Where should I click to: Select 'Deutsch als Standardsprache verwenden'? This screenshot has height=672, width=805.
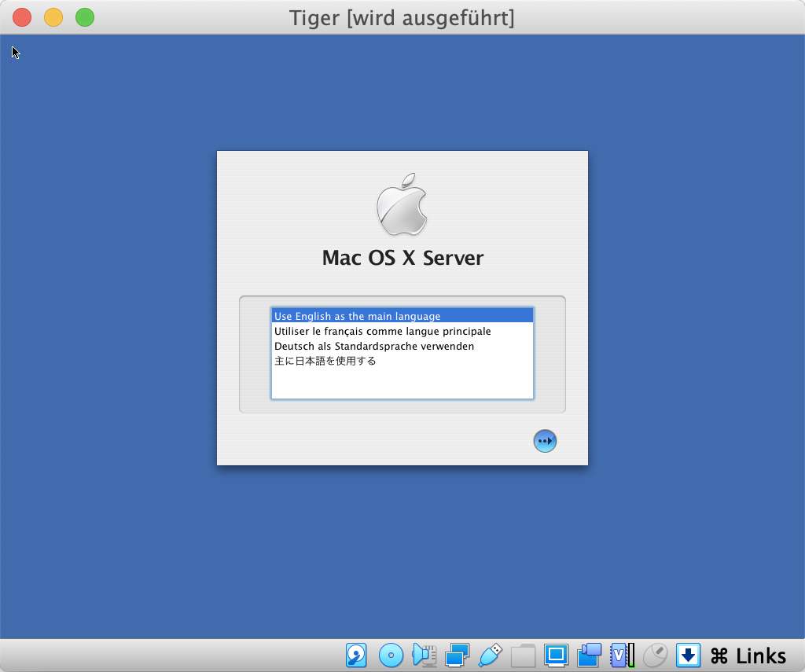(402, 346)
